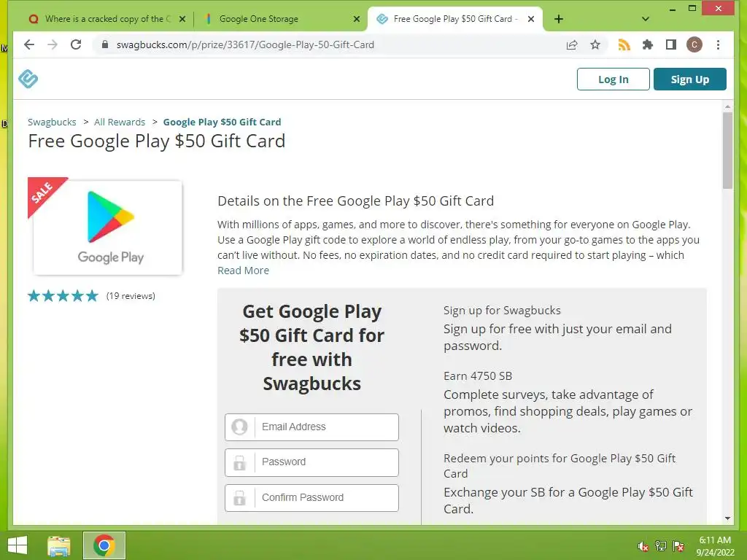
Task: Expand the tab search chevron
Action: click(646, 19)
